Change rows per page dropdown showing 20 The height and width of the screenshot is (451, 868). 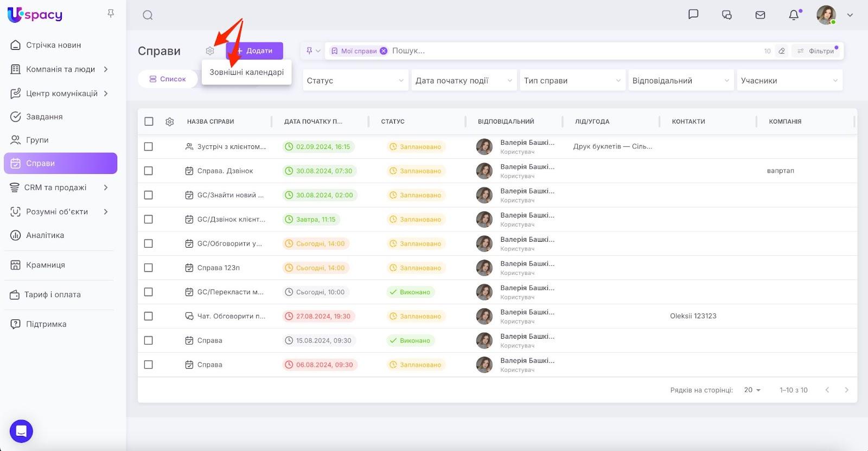tap(752, 390)
